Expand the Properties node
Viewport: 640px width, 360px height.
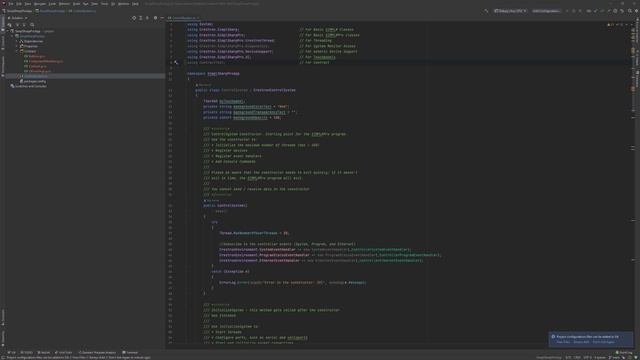pos(17,46)
